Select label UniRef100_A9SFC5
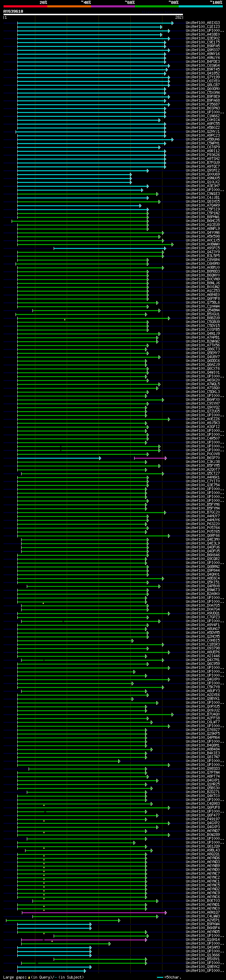226x980 pixels. tap(203, 248)
